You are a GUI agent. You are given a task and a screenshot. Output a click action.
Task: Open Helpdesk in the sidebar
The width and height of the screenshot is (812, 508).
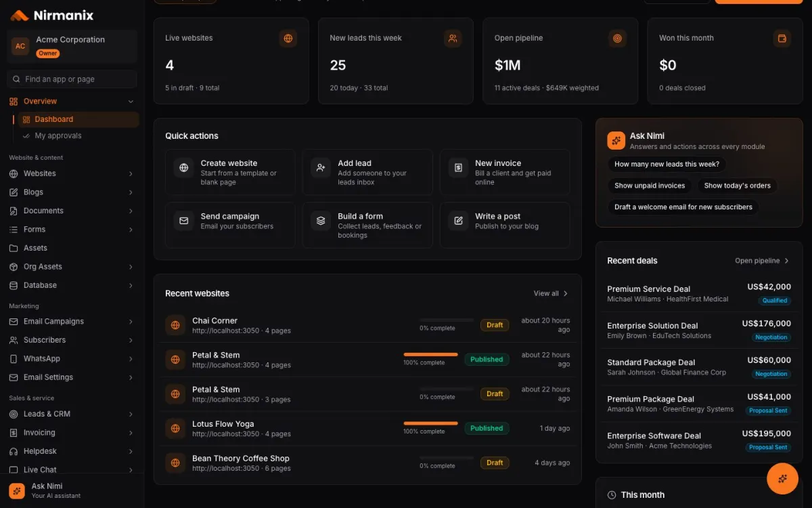(x=72, y=451)
